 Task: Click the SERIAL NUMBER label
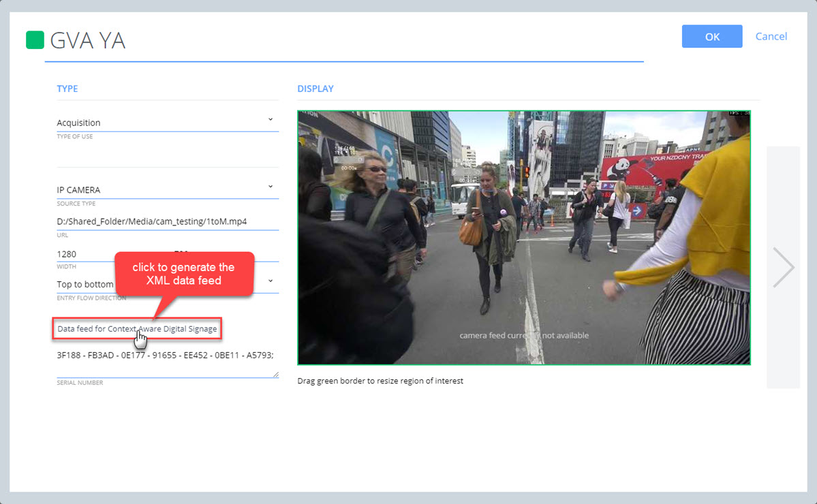coord(80,383)
